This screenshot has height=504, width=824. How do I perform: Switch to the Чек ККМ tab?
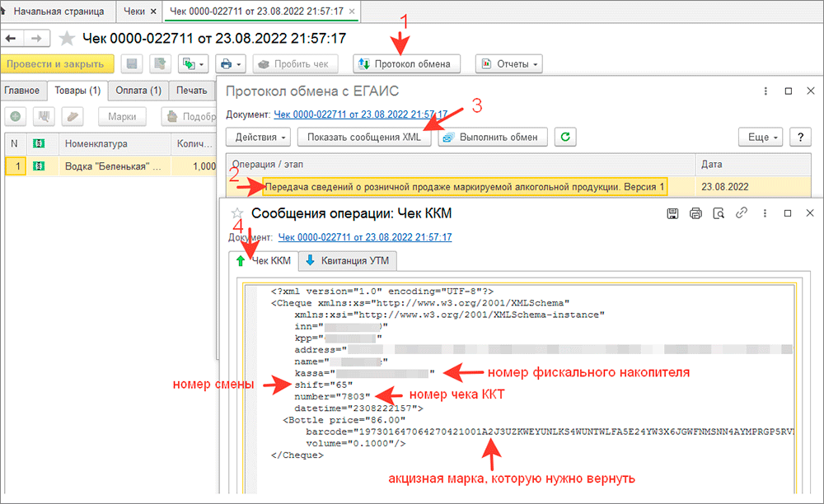(264, 260)
